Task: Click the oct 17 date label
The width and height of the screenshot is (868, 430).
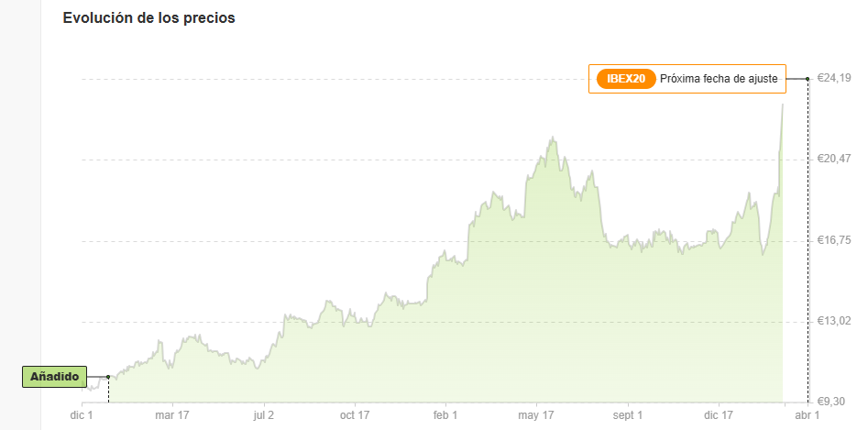Action: point(355,414)
